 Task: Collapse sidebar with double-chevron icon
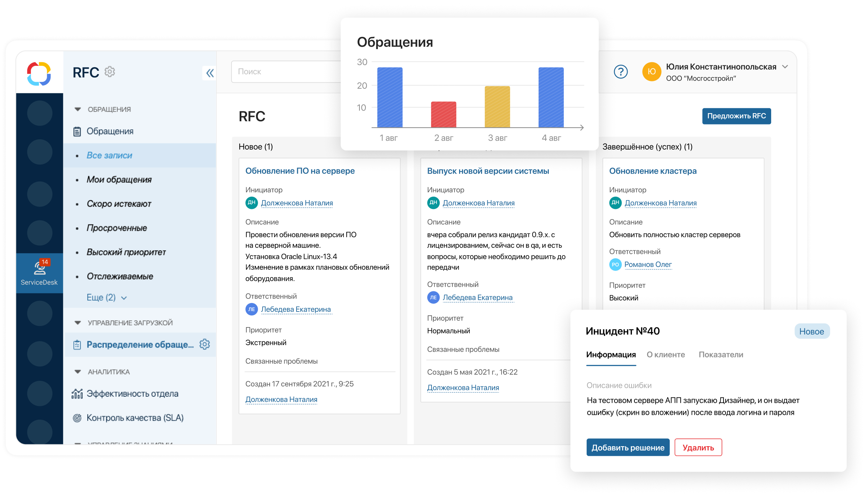coord(210,73)
